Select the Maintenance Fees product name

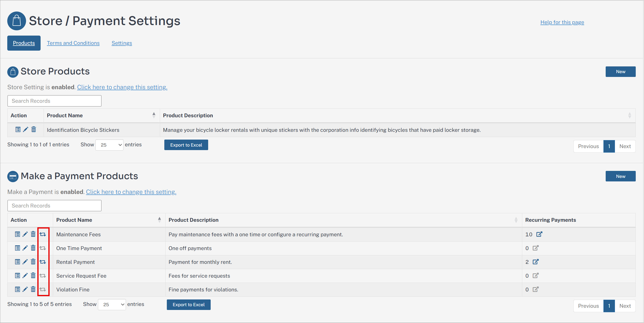tap(78, 235)
